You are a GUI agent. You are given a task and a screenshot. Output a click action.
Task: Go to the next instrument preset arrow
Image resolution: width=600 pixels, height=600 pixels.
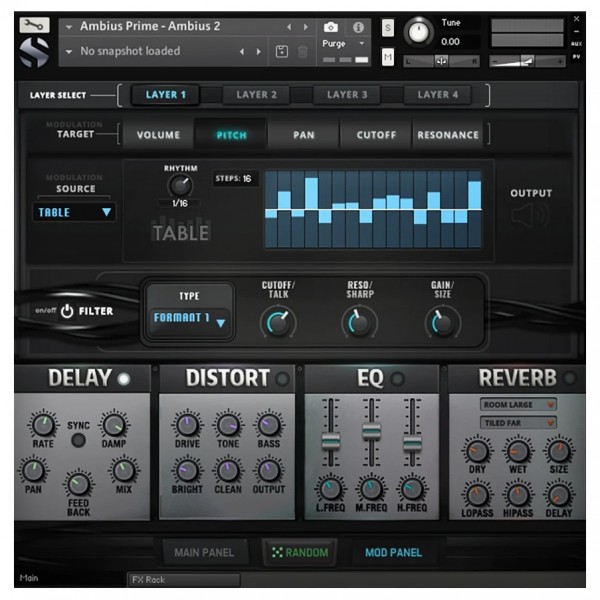306,27
